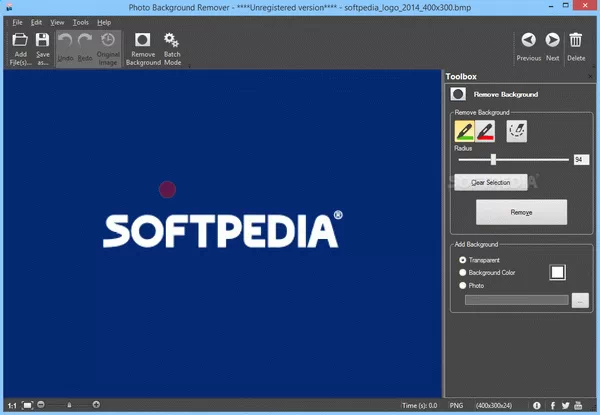Select the Transparent background option
The image size is (600, 415).
coord(462,259)
